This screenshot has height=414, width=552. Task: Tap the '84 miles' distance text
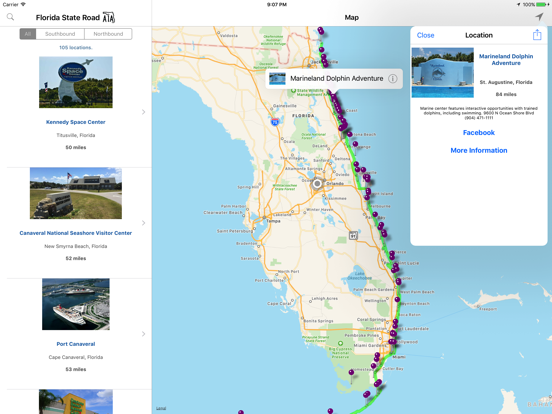click(x=506, y=94)
